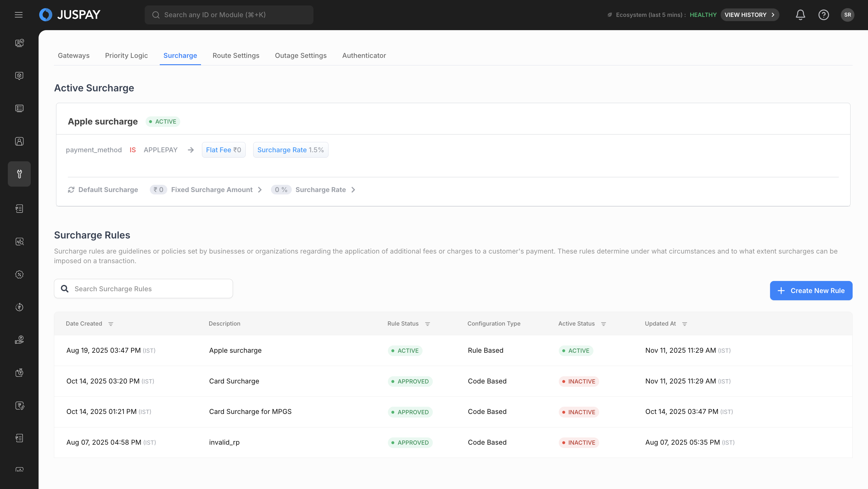The width and height of the screenshot is (868, 489).
Task: Open the Outage Settings tab
Action: (x=300, y=55)
